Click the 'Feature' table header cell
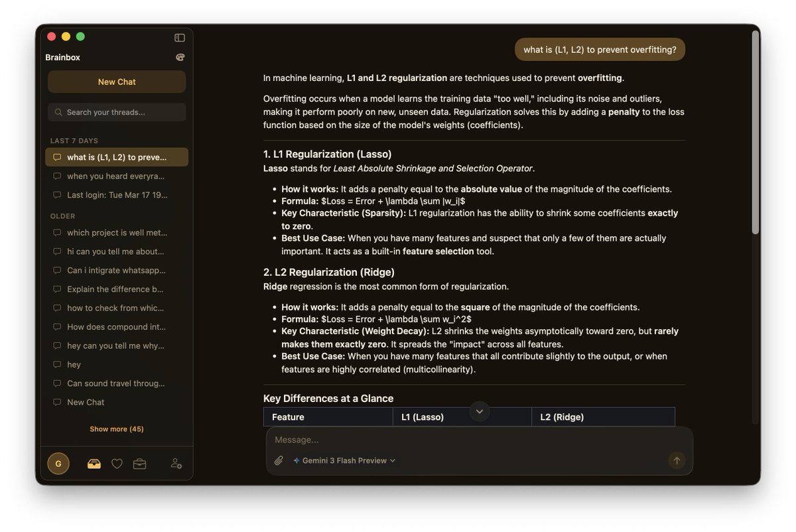This screenshot has width=796, height=532. (x=328, y=417)
